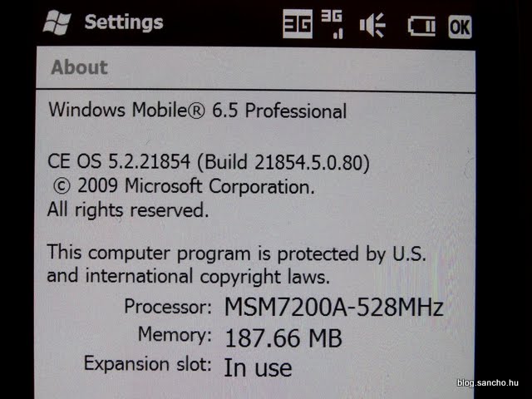Viewport: 532px width, 399px height.
Task: Tap the line mentioning protected by U.S.
Action: (x=236, y=254)
